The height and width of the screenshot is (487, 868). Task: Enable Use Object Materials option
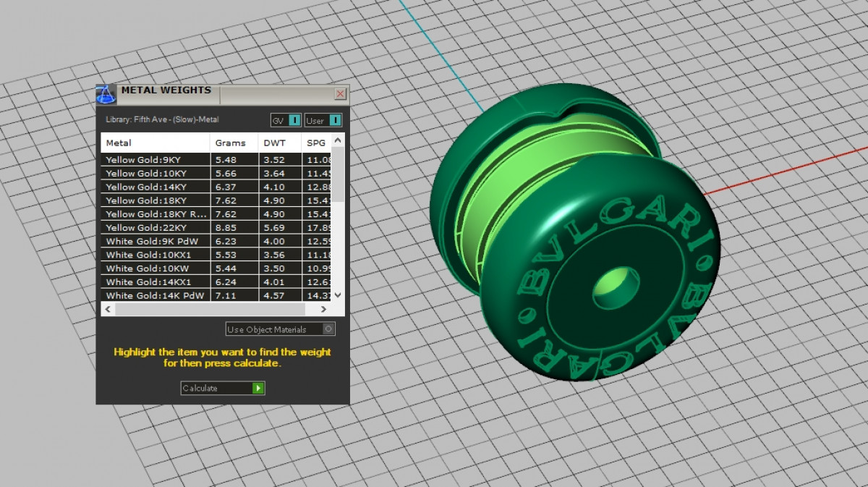tap(328, 329)
